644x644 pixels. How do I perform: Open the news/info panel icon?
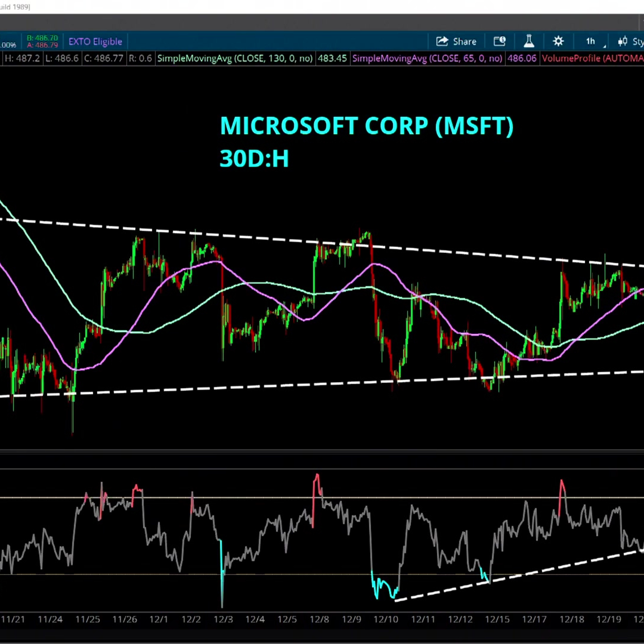coord(499,41)
